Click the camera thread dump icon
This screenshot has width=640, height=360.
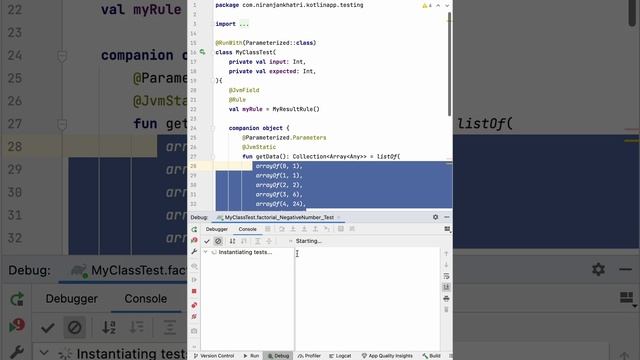tap(194, 331)
